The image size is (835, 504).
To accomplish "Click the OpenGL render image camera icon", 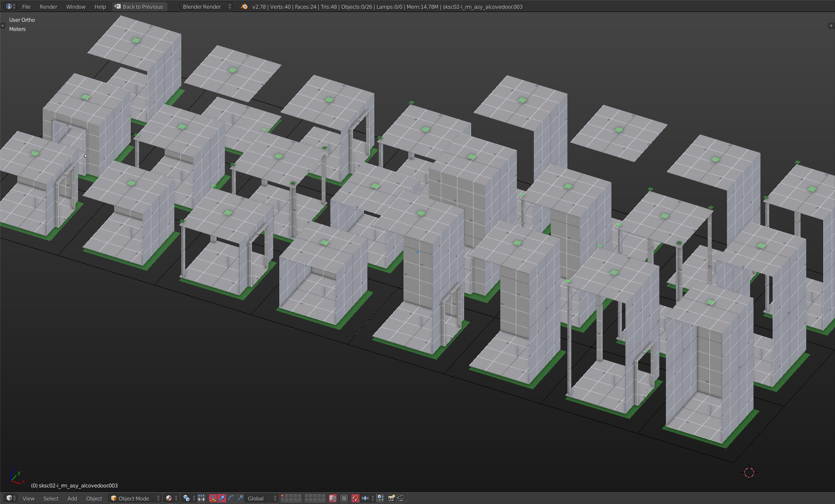I will tap(391, 498).
